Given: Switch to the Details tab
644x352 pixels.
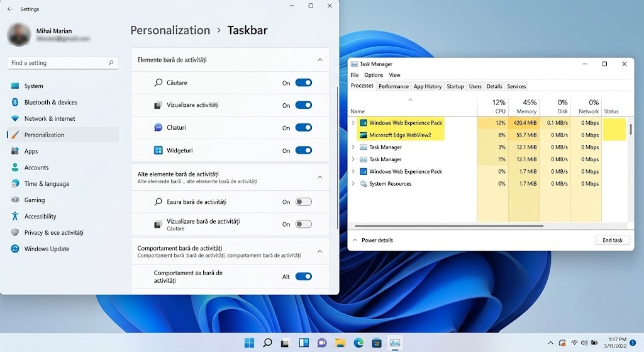Looking at the screenshot, I should [494, 86].
